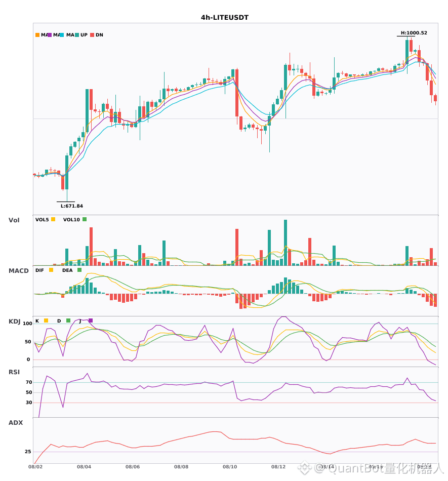Click the RSI axis value 70
This screenshot has height=481, width=448.
tap(29, 382)
